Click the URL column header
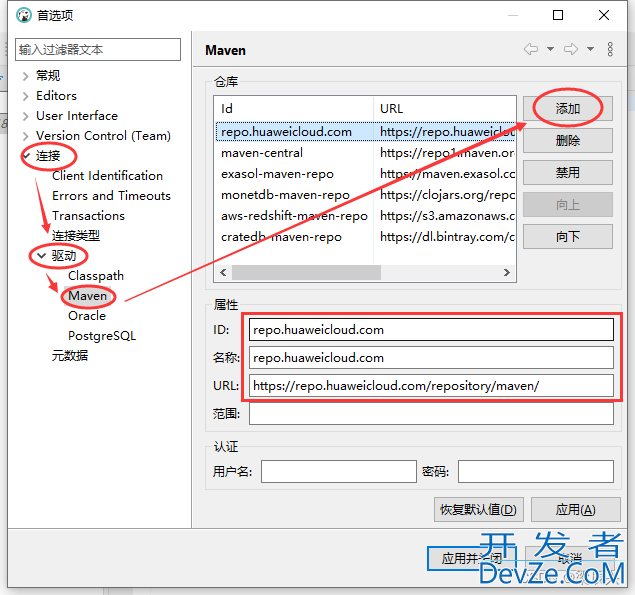This screenshot has height=595, width=635. pyautogui.click(x=445, y=109)
